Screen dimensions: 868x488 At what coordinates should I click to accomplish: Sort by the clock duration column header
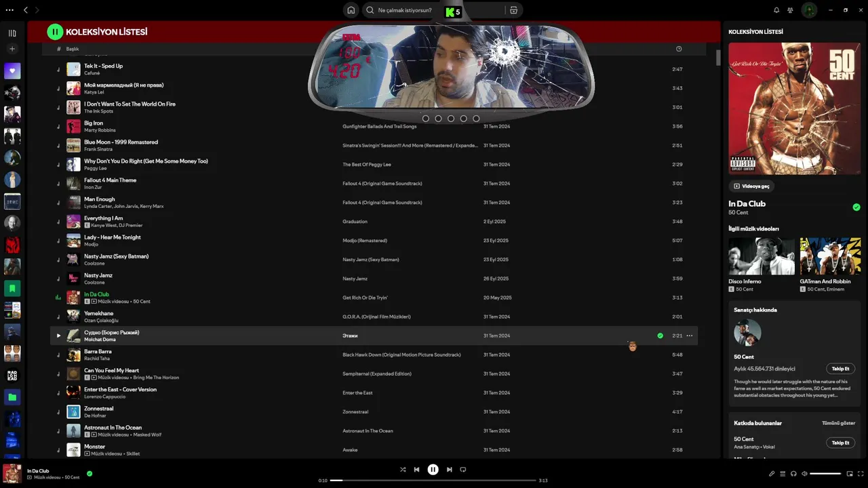[x=679, y=49]
